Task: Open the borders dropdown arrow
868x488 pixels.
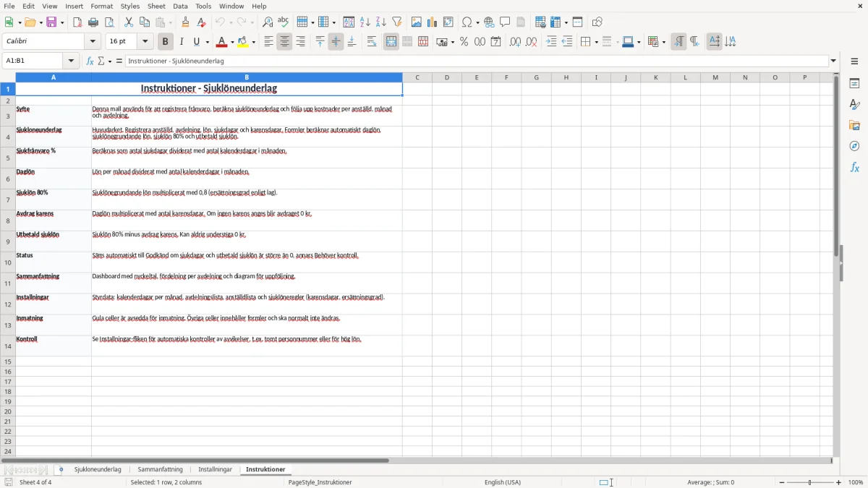Action: click(x=595, y=42)
